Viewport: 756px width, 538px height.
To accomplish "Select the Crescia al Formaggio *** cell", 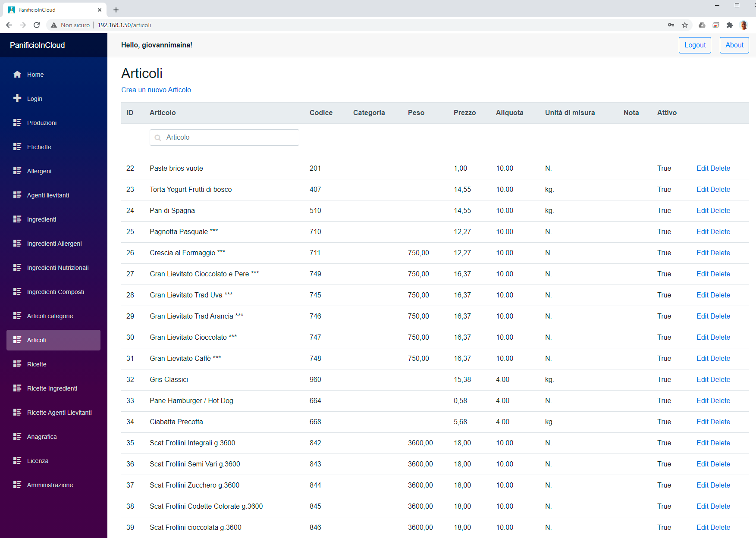I will [x=187, y=253].
